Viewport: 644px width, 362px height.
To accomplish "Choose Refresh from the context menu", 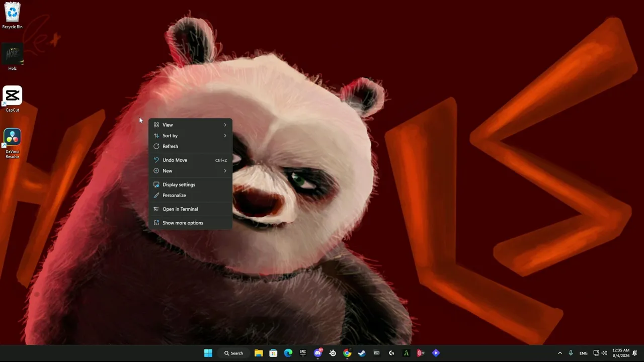I will pyautogui.click(x=190, y=146).
